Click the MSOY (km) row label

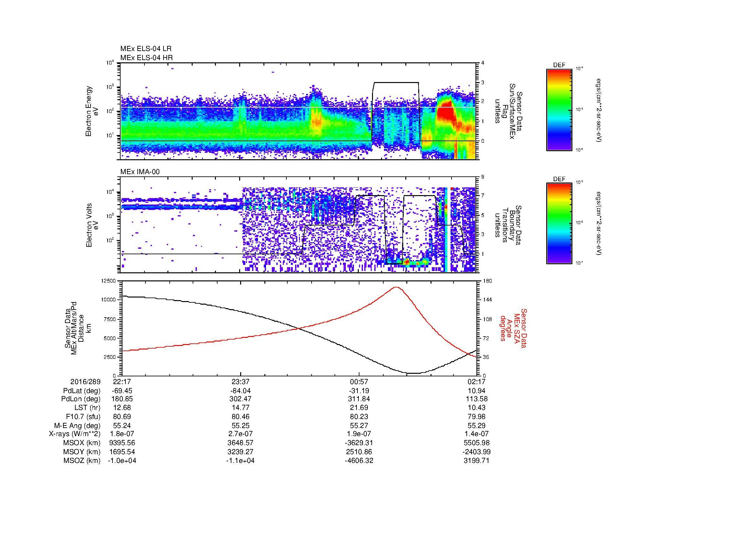[x=82, y=452]
